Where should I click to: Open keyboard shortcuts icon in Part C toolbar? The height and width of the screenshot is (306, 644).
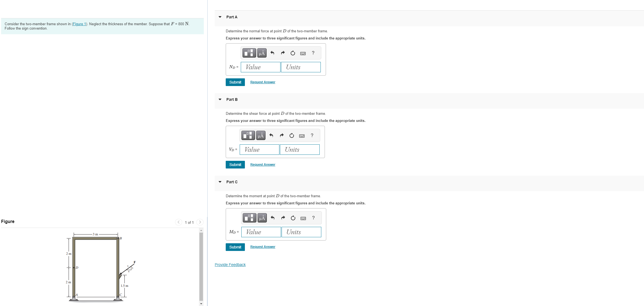(303, 218)
